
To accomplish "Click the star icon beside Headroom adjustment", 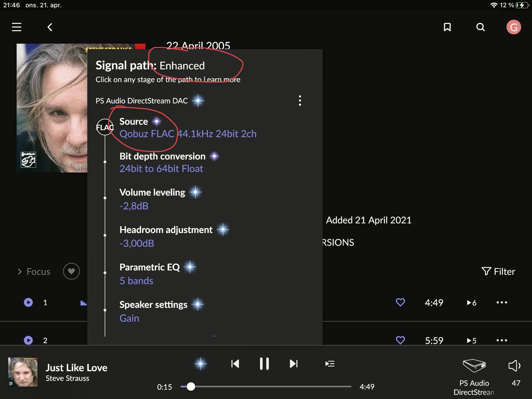I will click(223, 229).
